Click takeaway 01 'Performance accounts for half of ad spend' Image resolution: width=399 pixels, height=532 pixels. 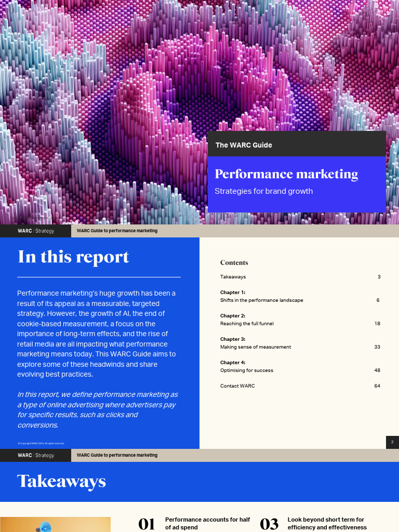(x=207, y=524)
